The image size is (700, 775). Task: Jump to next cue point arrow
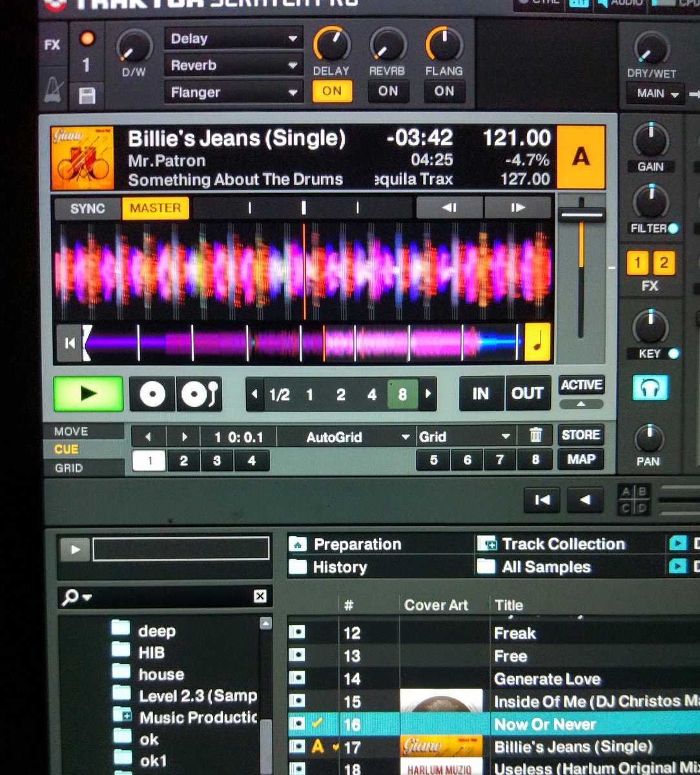[x=184, y=437]
